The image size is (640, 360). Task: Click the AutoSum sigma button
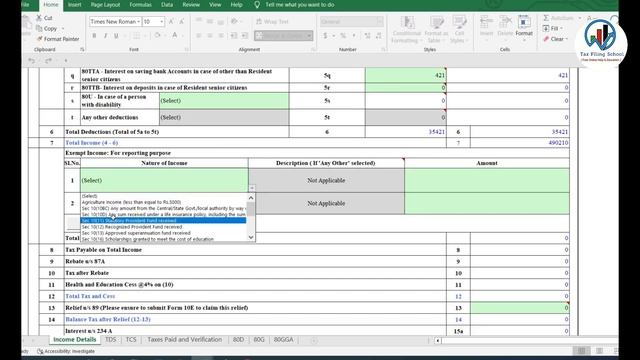[559, 18]
